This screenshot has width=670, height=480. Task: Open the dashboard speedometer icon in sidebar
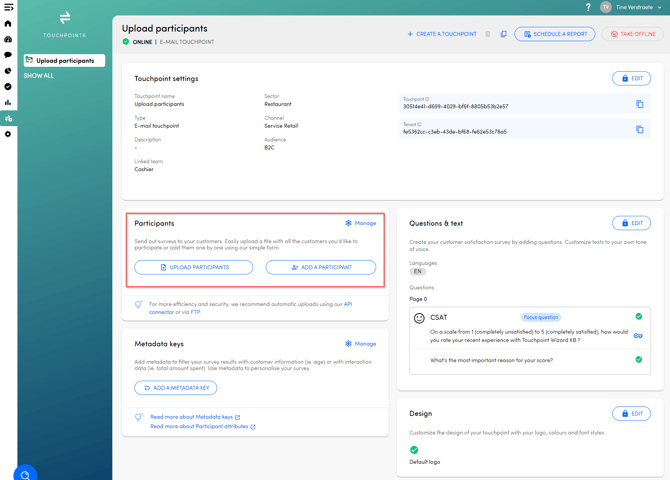[8, 39]
